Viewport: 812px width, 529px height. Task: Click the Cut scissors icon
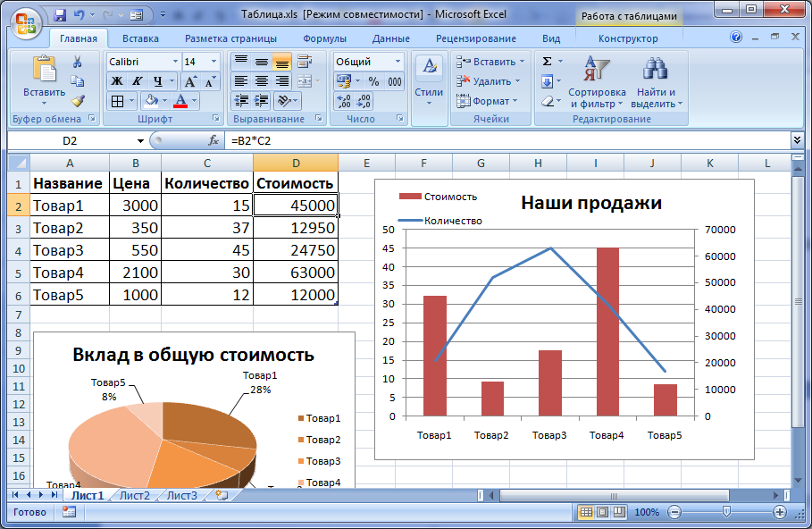coord(77,62)
